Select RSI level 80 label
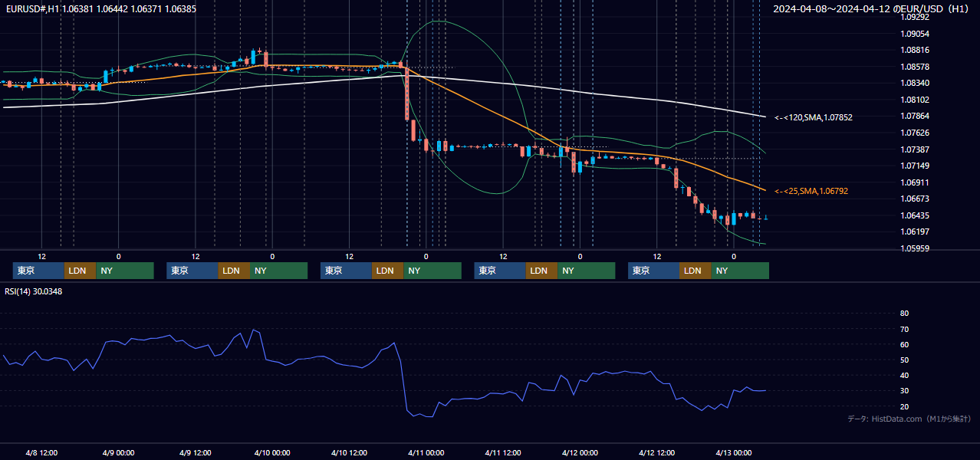The width and height of the screenshot is (980, 460). point(904,314)
